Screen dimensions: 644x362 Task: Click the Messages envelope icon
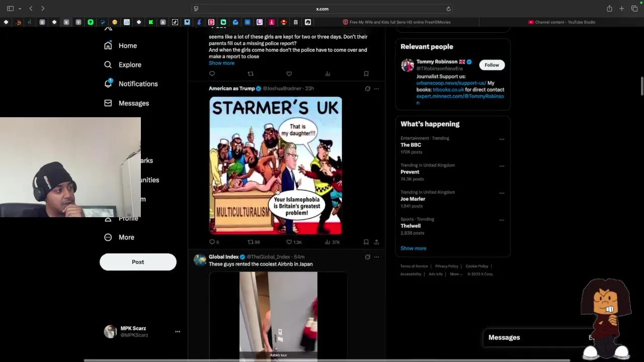click(108, 103)
